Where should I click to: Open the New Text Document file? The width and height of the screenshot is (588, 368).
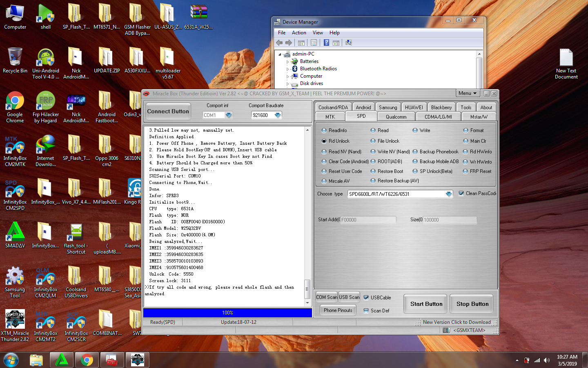click(x=566, y=63)
